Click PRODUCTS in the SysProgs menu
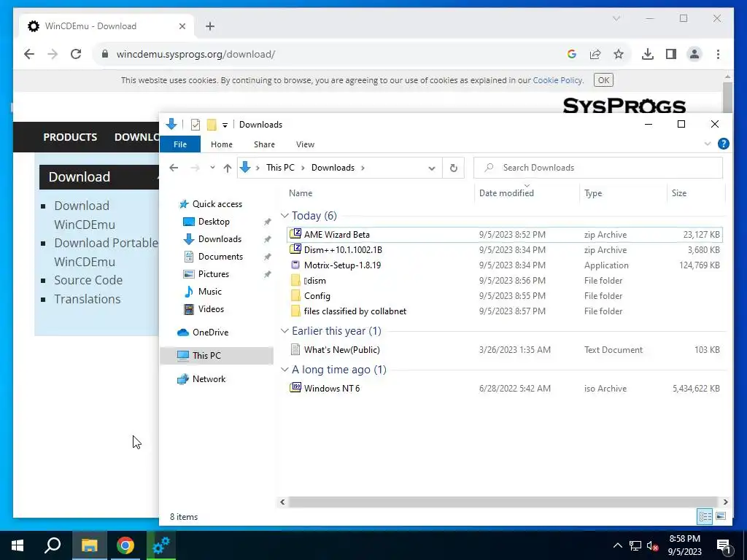Image resolution: width=747 pixels, height=560 pixels. (x=70, y=137)
